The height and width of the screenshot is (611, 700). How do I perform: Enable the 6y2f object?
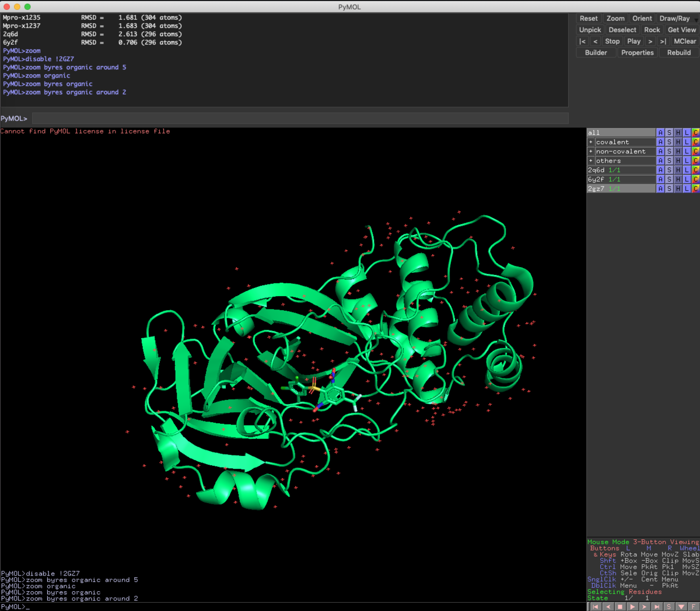[621, 180]
